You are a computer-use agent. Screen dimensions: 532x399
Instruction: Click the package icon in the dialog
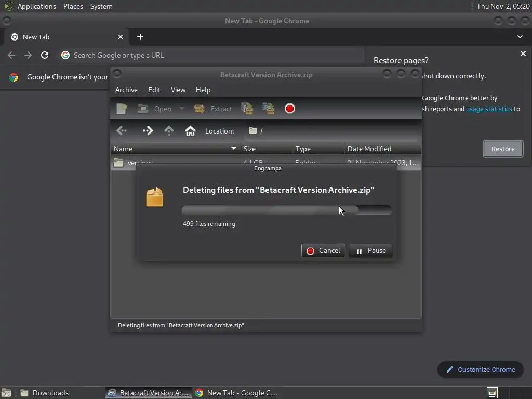tap(154, 197)
